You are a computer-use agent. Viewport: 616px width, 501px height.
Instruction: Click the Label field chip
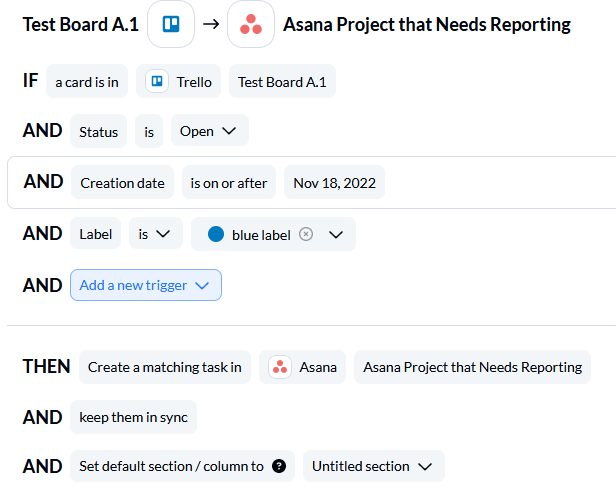(x=95, y=234)
